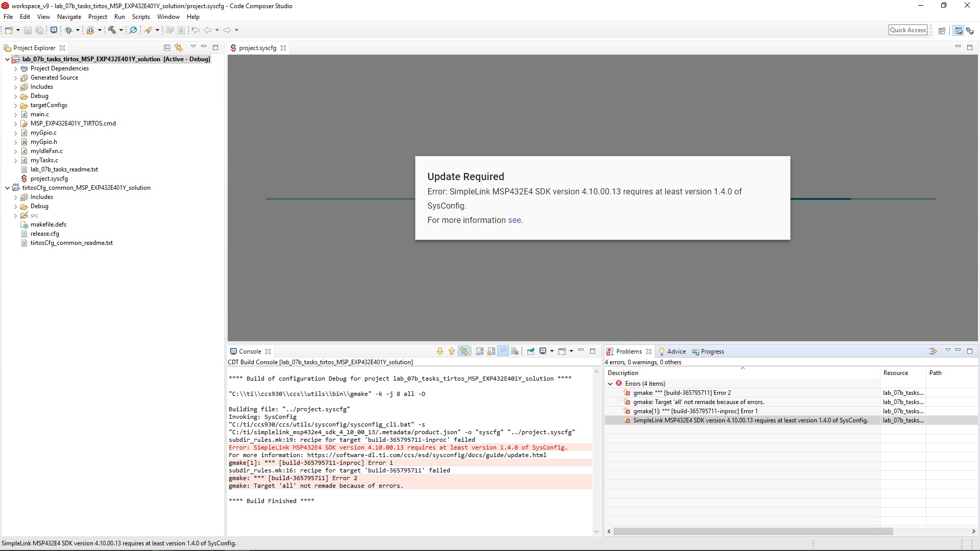Click the New project wizard icon

click(9, 30)
